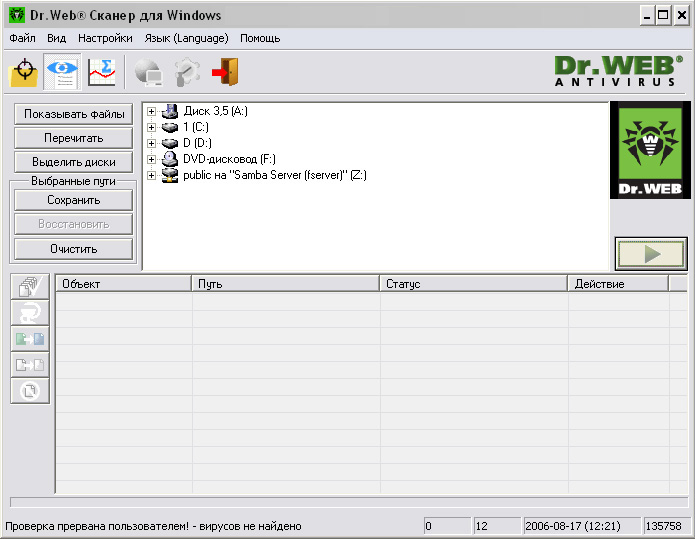695x539 pixels.
Task: Click the cure (snake) action icon
Action: pos(30,312)
